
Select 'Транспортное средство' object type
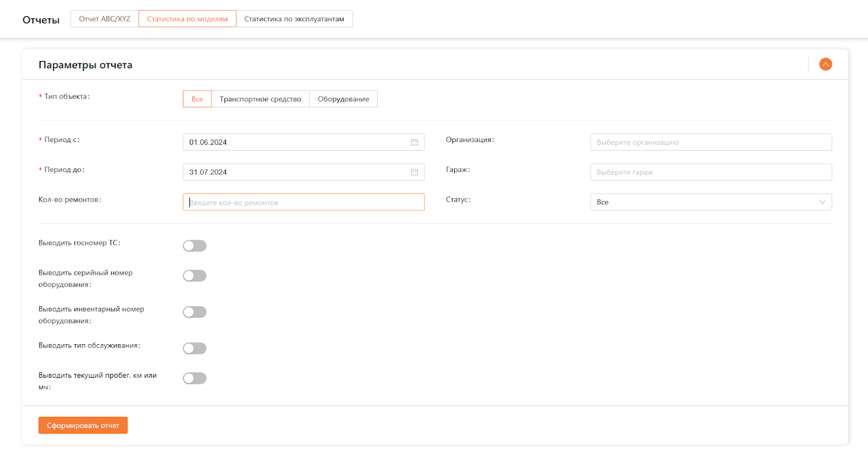point(260,99)
